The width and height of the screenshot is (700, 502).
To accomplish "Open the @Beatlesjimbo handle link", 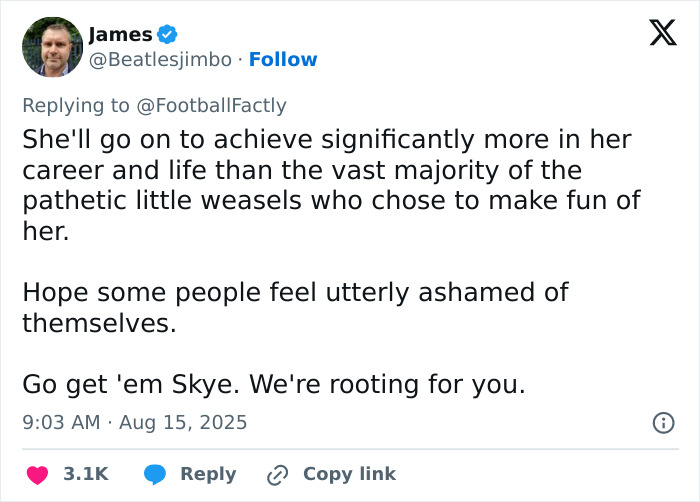I will (161, 60).
